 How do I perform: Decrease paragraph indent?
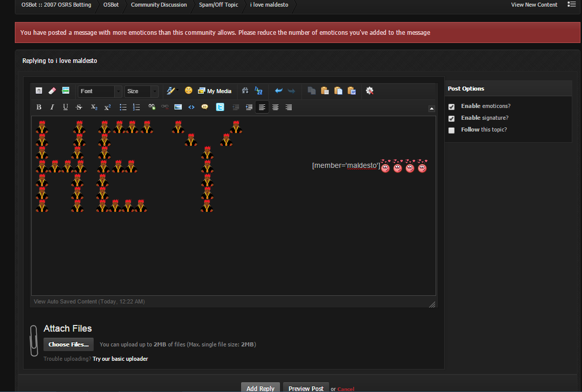tap(235, 107)
